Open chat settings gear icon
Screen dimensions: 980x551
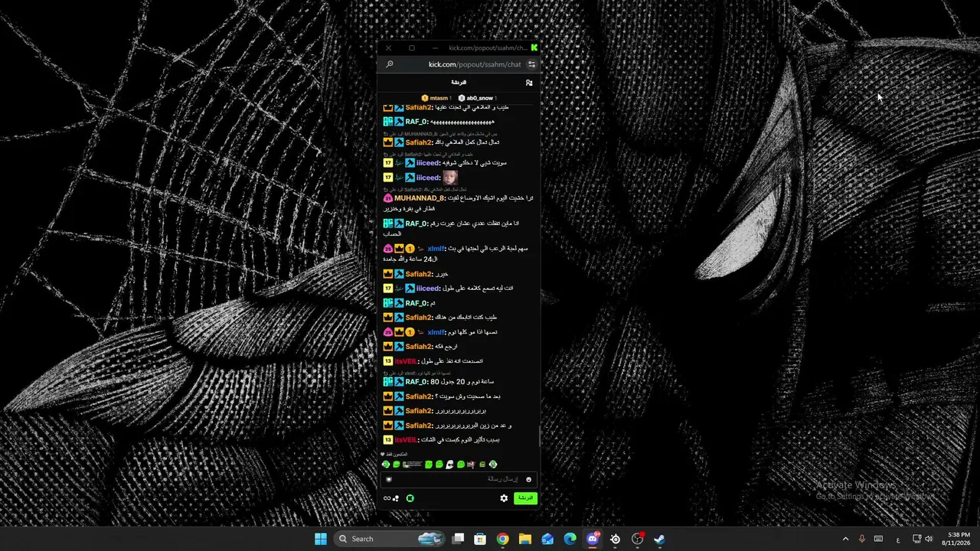pyautogui.click(x=504, y=498)
